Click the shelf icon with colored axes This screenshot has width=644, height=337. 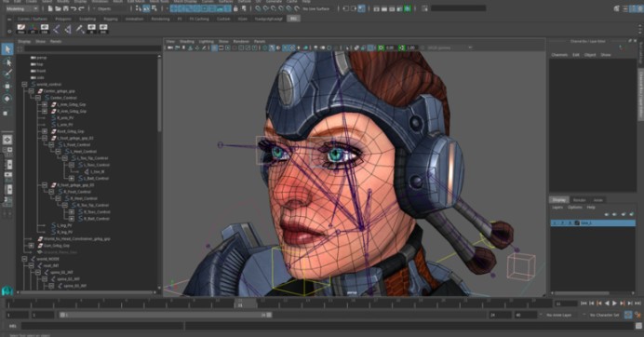33,29
